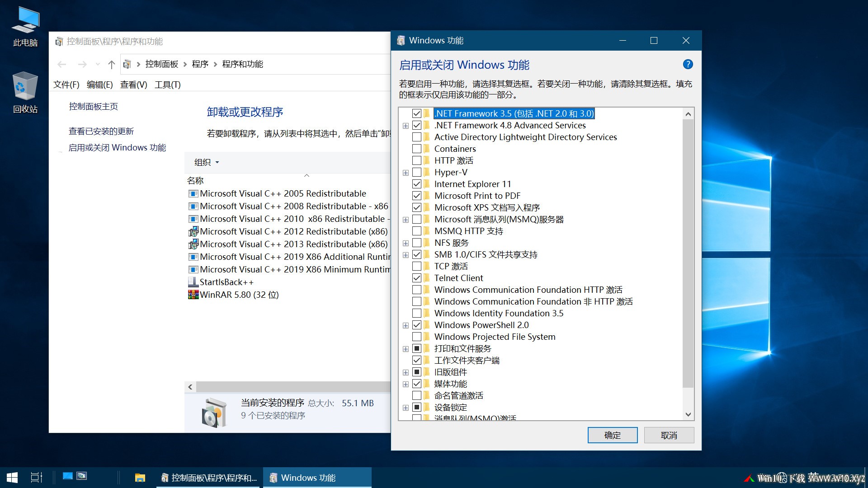Click the Visual C++ 2019 Additional Runtime icon
Image resolution: width=868 pixels, height=488 pixels.
click(x=193, y=257)
